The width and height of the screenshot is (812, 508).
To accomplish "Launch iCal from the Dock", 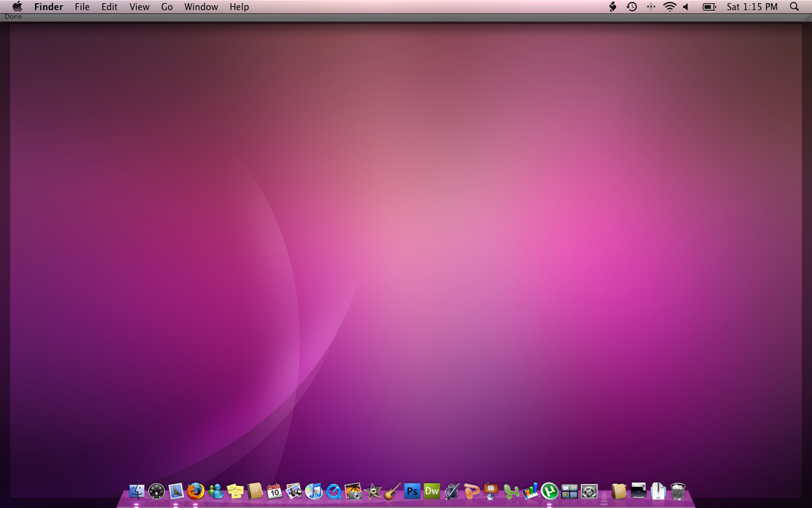I will [274, 491].
